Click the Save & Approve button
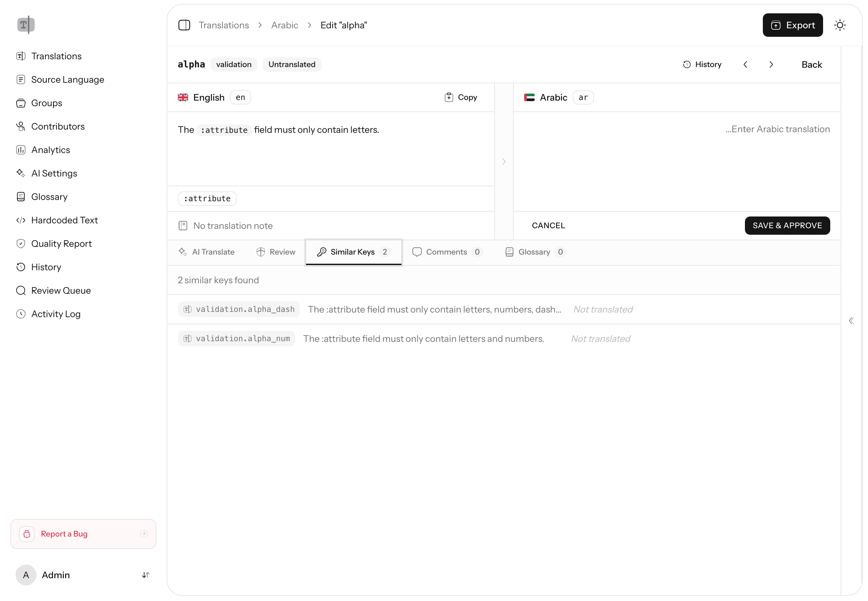The height and width of the screenshot is (601, 868). 787,225
